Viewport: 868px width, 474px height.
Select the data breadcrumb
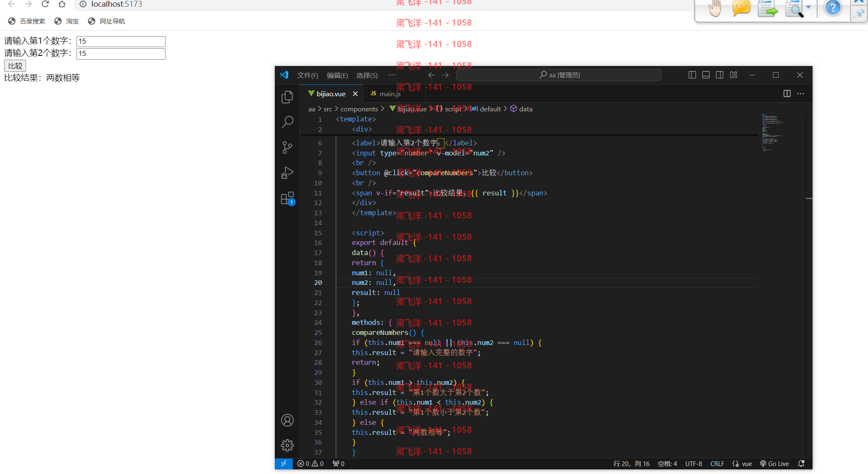tap(521, 109)
